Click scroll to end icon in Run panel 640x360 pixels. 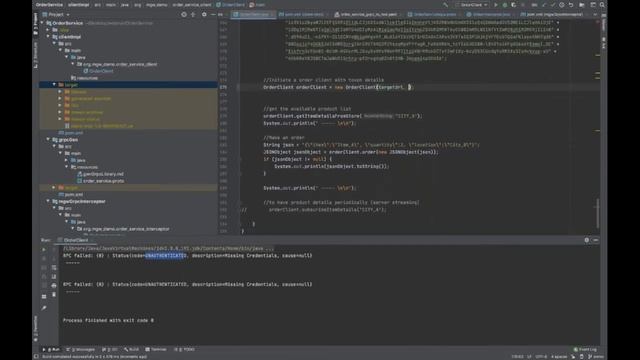point(54,276)
